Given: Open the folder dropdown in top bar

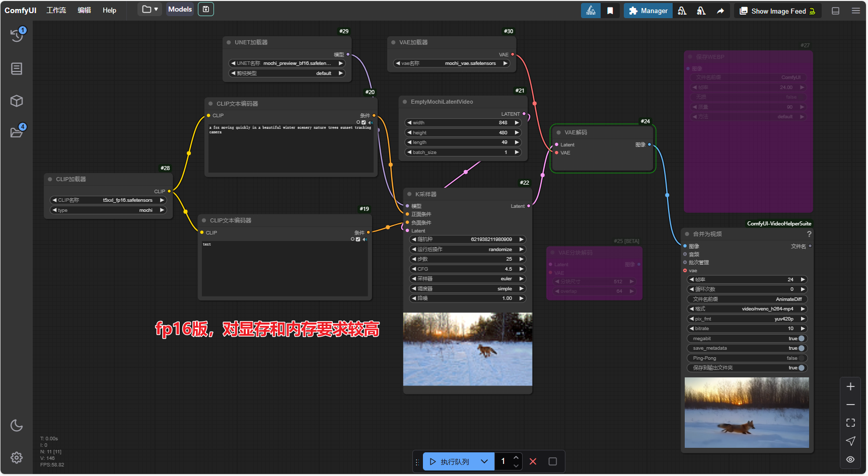Looking at the screenshot, I should [150, 9].
